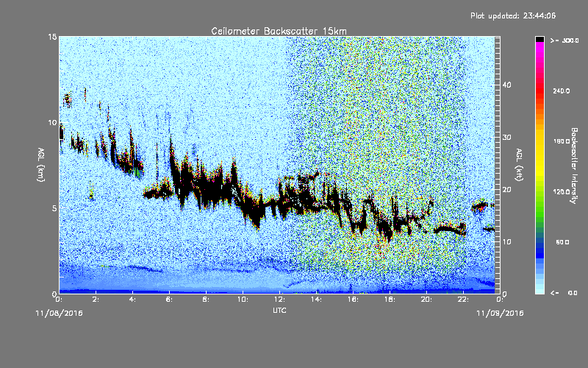Click the 'Backscatter Intensity' colorbar label
Image resolution: width=588 pixels, height=368 pixels.
[x=574, y=166]
